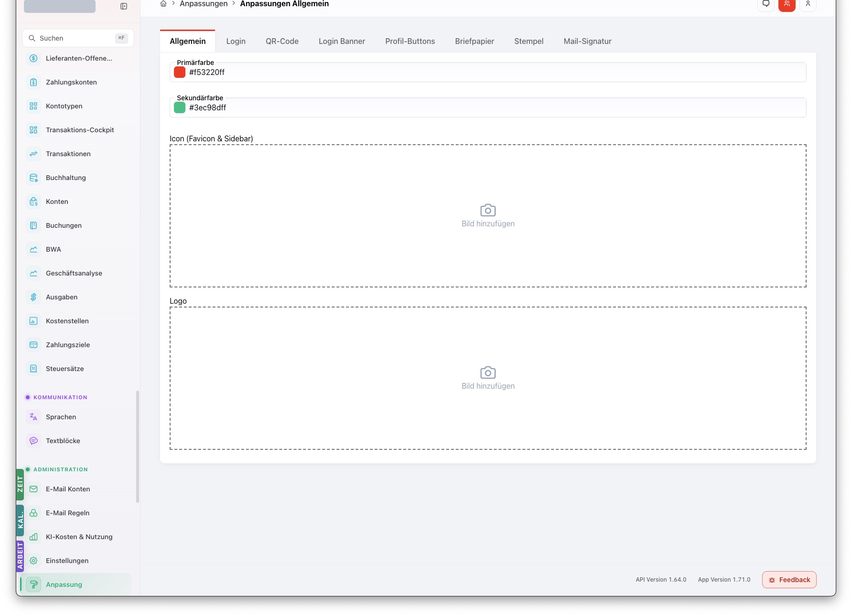Select the Allgemein tab

pyautogui.click(x=187, y=41)
